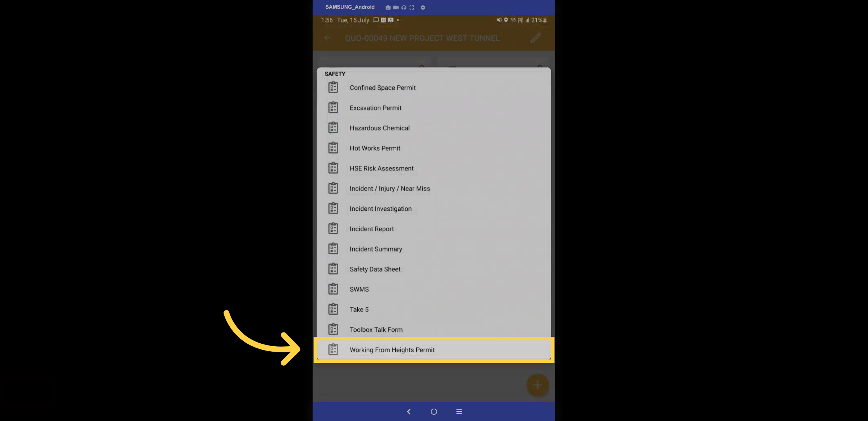Click clipboard icon beside Toolbox Talk Form
The image size is (868, 421).
[333, 330]
